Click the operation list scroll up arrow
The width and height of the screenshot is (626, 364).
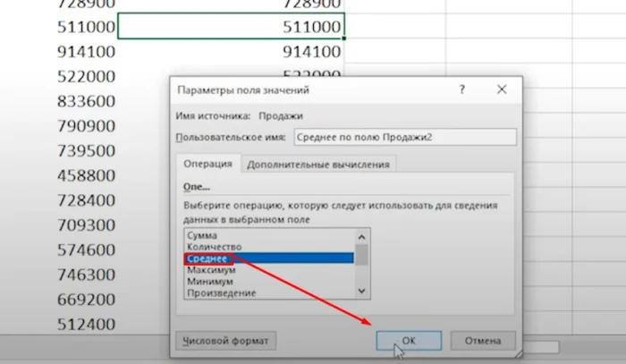pos(362,236)
